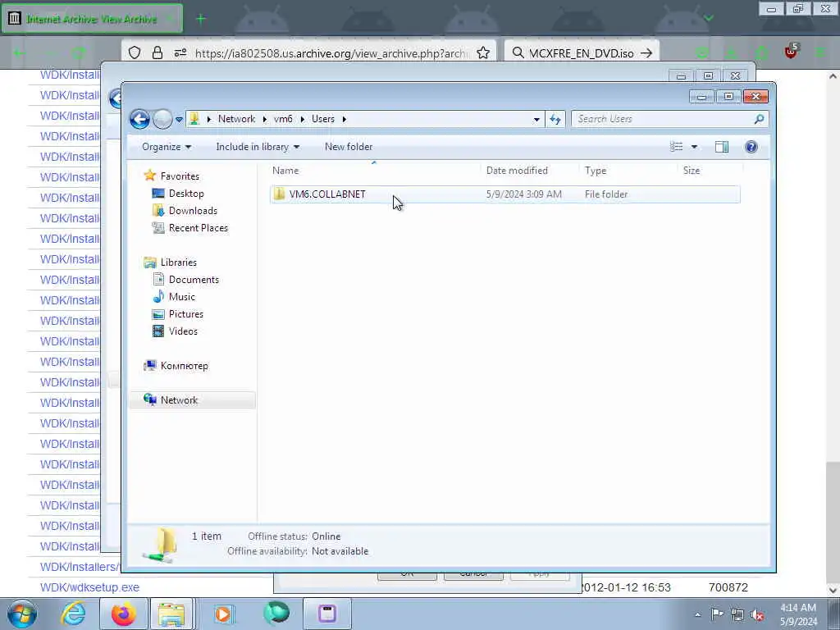Click the teal round app taskbar icon
The width and height of the screenshot is (840, 630).
point(276,614)
